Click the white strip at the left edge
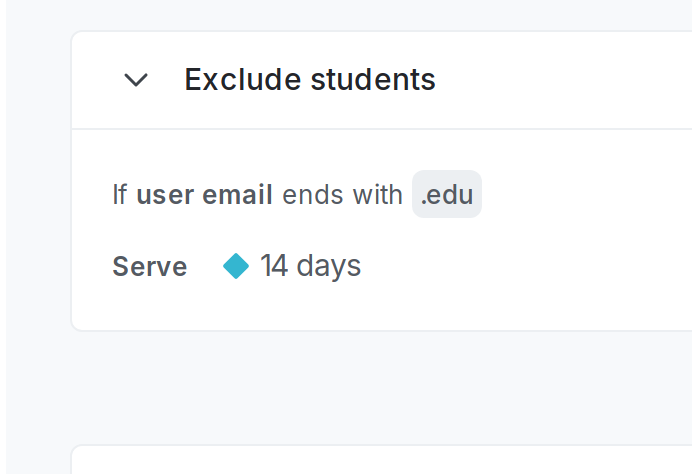This screenshot has height=474, width=692. coord(3,240)
